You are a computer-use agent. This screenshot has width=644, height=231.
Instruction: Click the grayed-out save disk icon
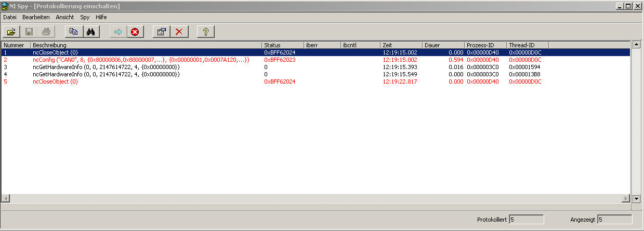tap(28, 32)
